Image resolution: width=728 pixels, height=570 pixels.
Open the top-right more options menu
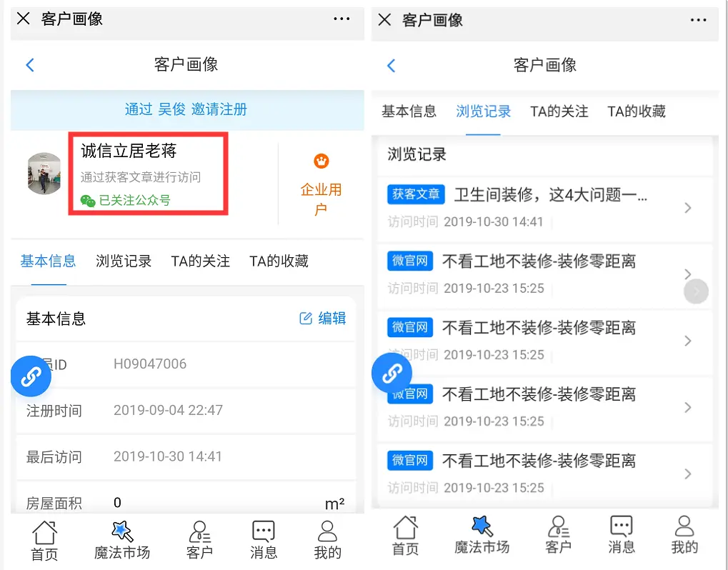coord(699,19)
